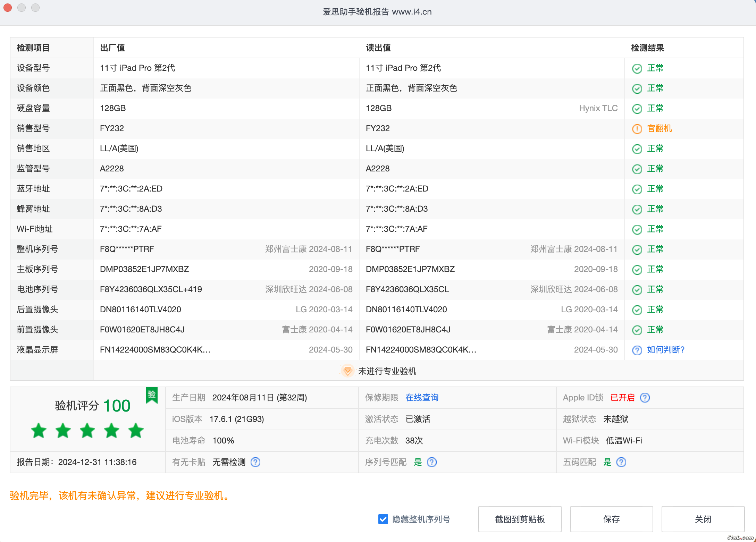Viewport: 756px width, 542px height.
Task: Click the green check icon in 设备型号 row
Action: click(x=637, y=68)
